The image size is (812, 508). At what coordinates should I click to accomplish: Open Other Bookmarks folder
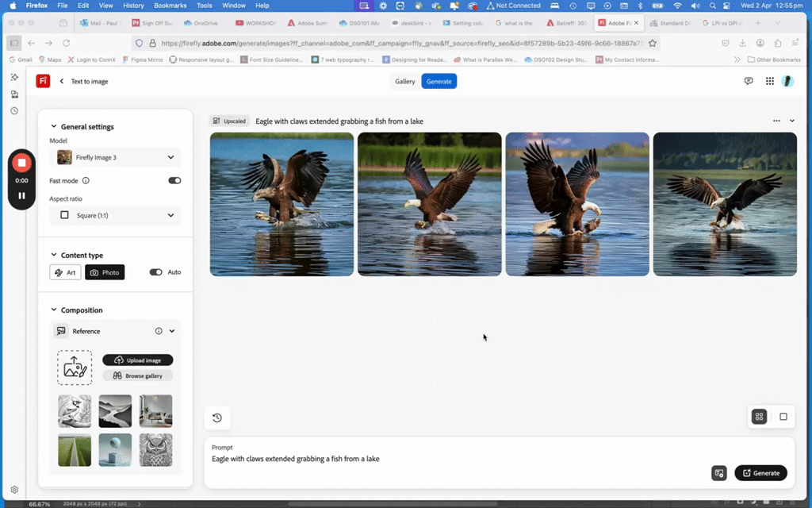[x=775, y=60]
